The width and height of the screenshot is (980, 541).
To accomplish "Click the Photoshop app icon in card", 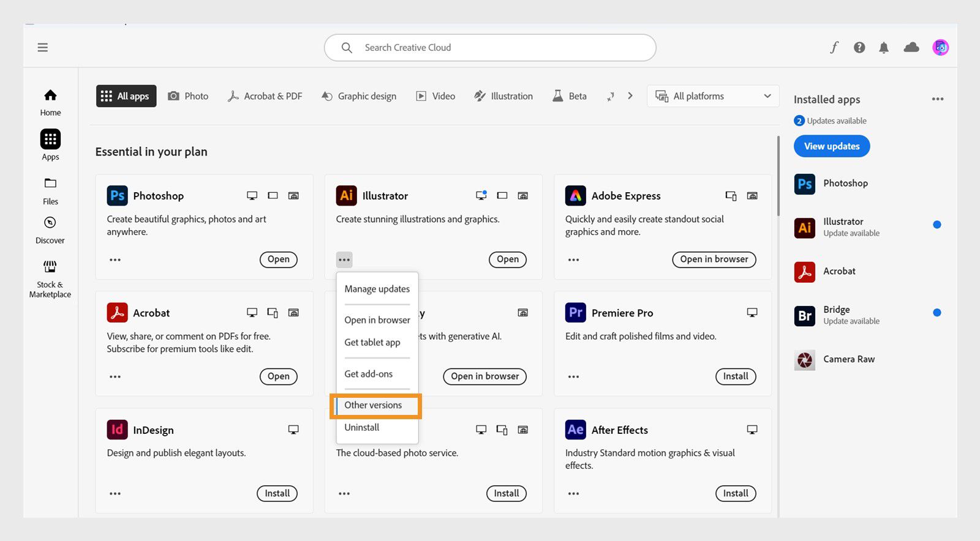I will [x=117, y=195].
